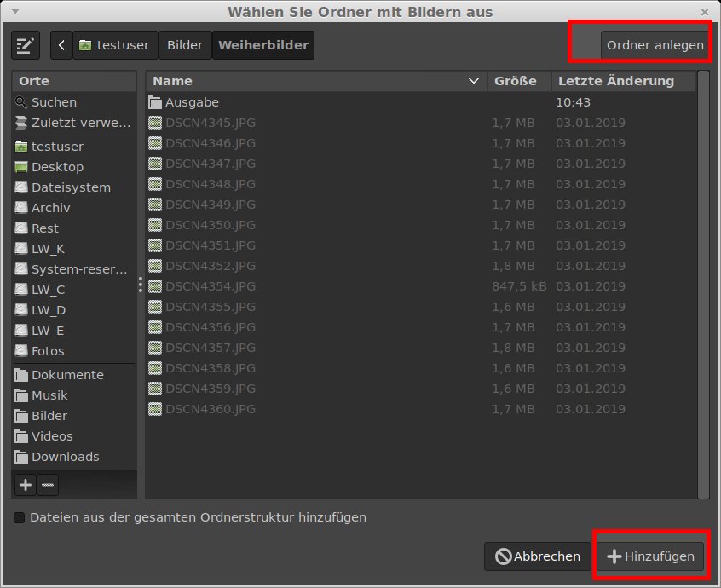721x588 pixels.
Task: Click file DSCN4354.JPG
Action: pyautogui.click(x=421, y=286)
